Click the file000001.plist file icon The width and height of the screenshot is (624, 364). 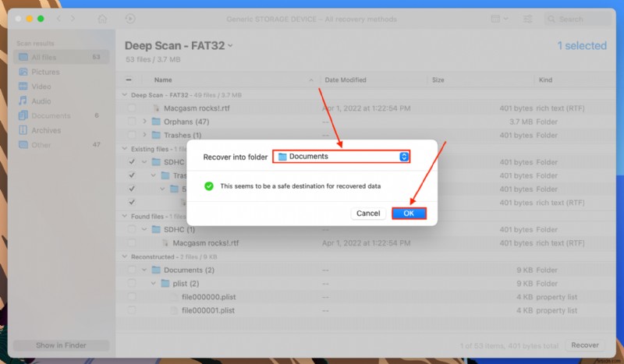tap(174, 311)
